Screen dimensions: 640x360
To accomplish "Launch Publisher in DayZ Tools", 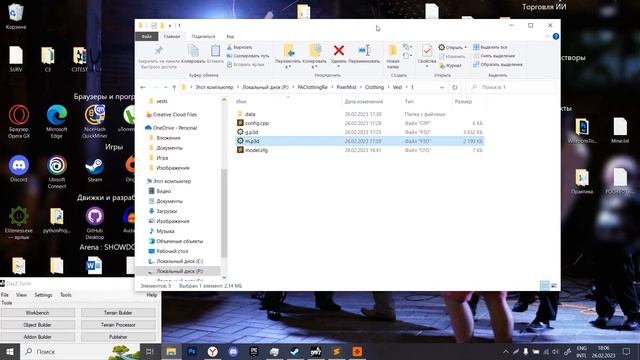I will [118, 337].
